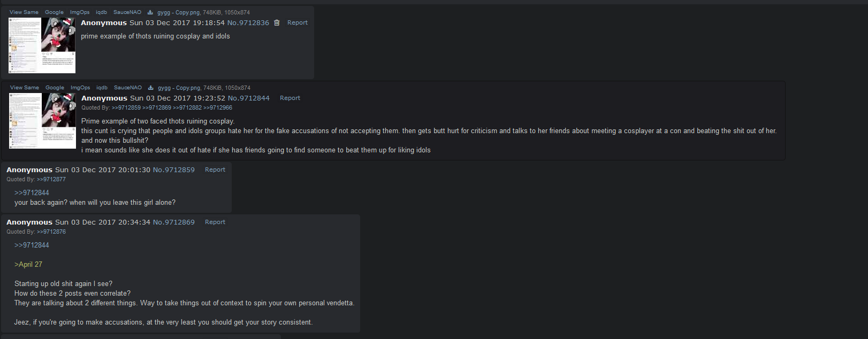Click iqdb link on the first post
The image size is (868, 339).
coord(101,12)
